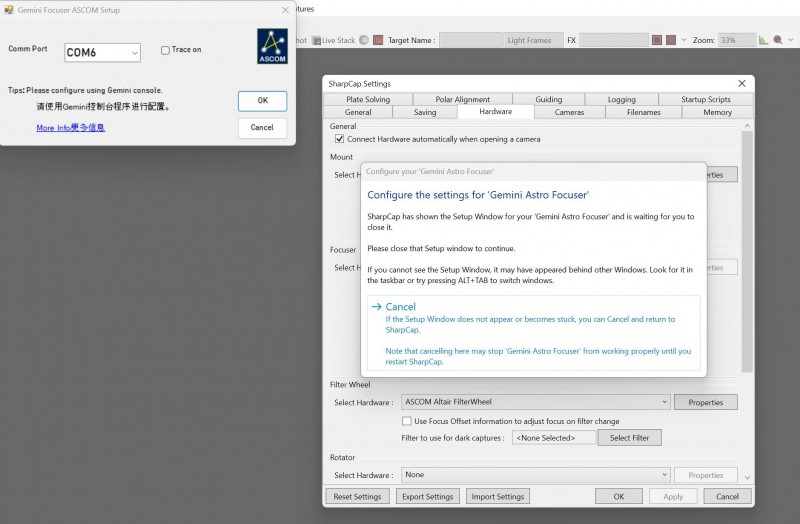Open the More Info link
This screenshot has height=524, width=800.
coord(70,128)
